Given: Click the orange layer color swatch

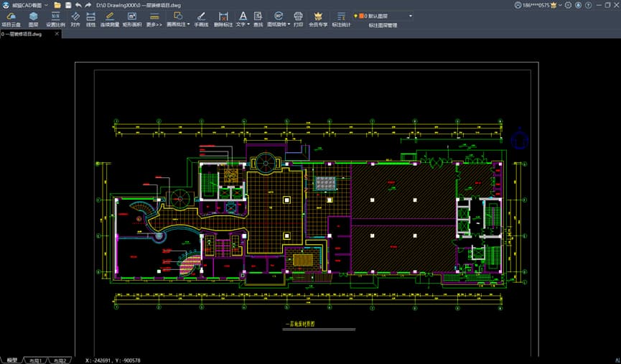Looking at the screenshot, I should (362, 16).
